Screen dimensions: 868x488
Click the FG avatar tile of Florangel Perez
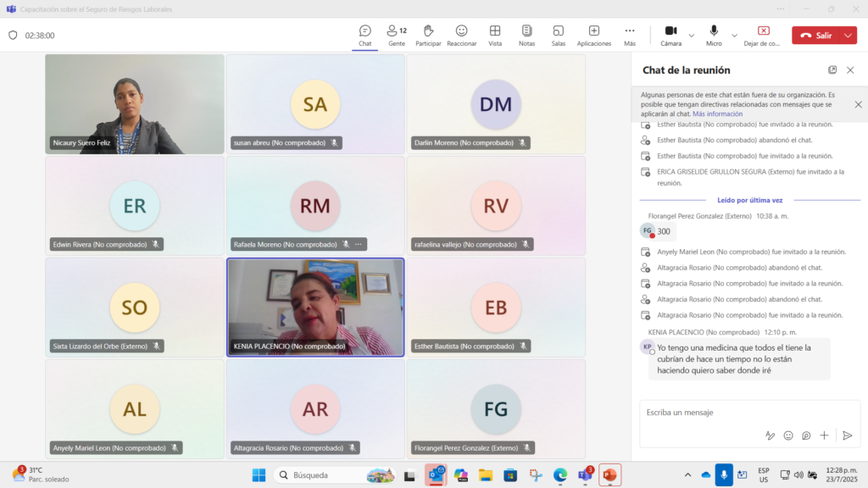(496, 409)
